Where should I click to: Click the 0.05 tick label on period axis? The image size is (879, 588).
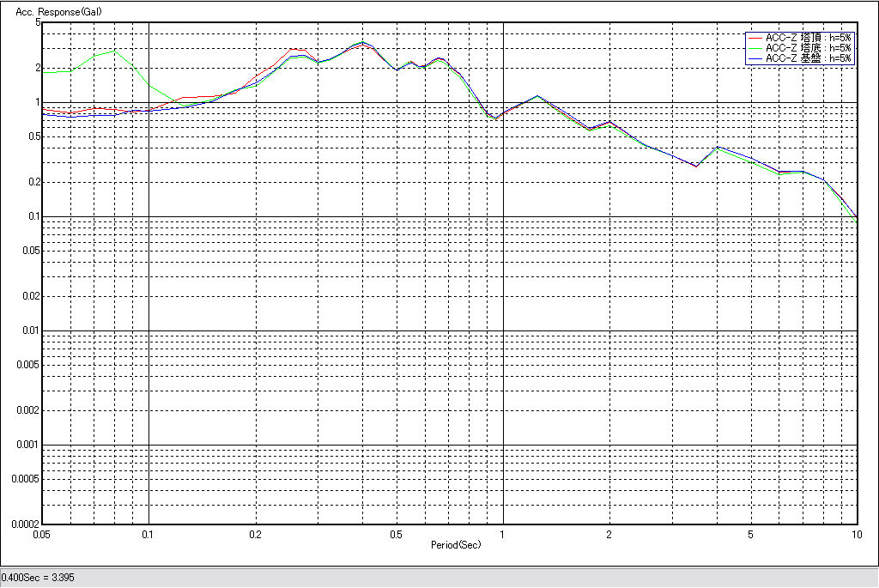41,534
